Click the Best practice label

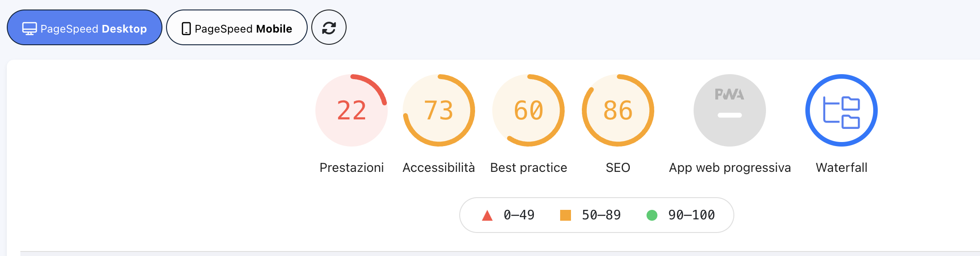tap(528, 168)
